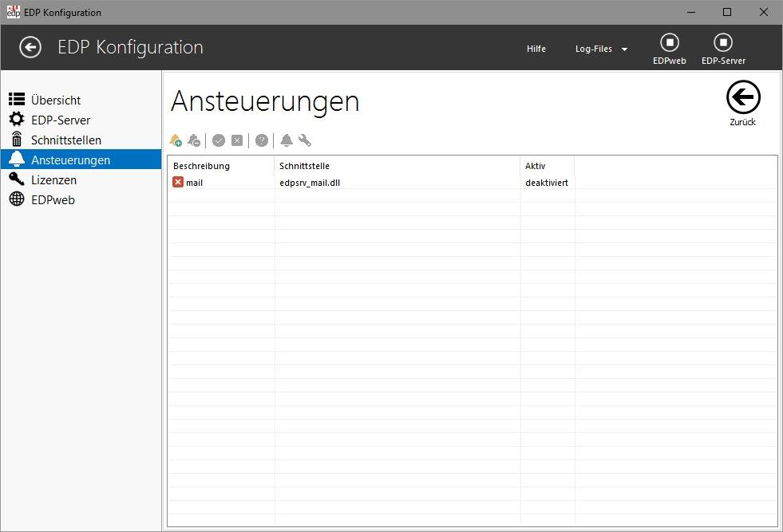Click the edpsrv_mail.dll cell

[x=310, y=183]
